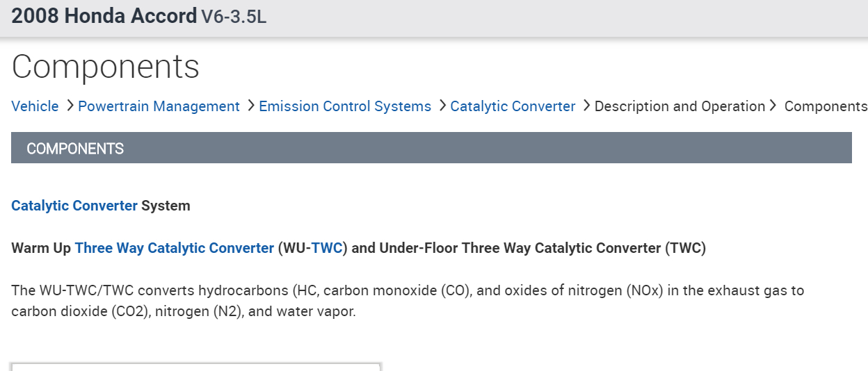
Task: Go to Powertrain Management breadcrumb
Action: coord(159,106)
